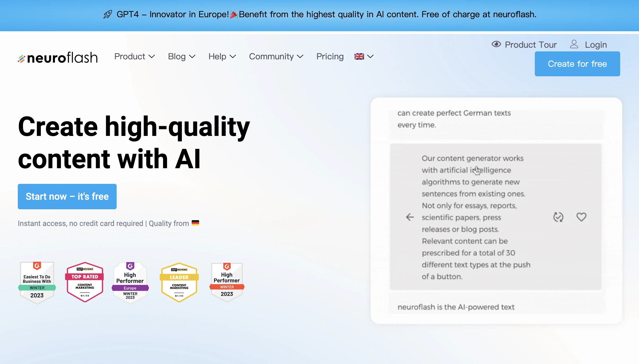The image size is (639, 364).
Task: Click the Pricing menu item
Action: (x=330, y=56)
